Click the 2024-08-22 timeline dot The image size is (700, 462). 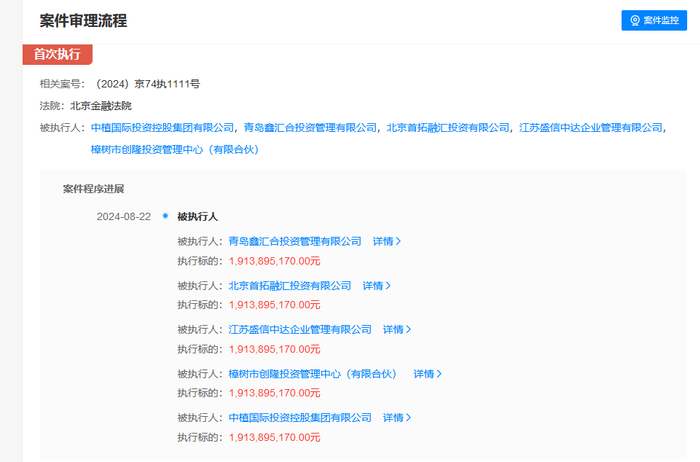pyautogui.click(x=166, y=216)
